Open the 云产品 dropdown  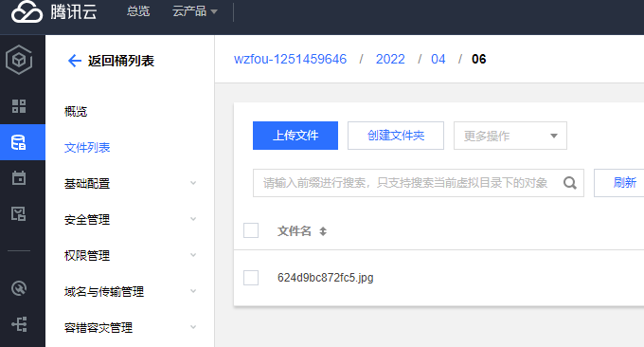click(x=194, y=11)
